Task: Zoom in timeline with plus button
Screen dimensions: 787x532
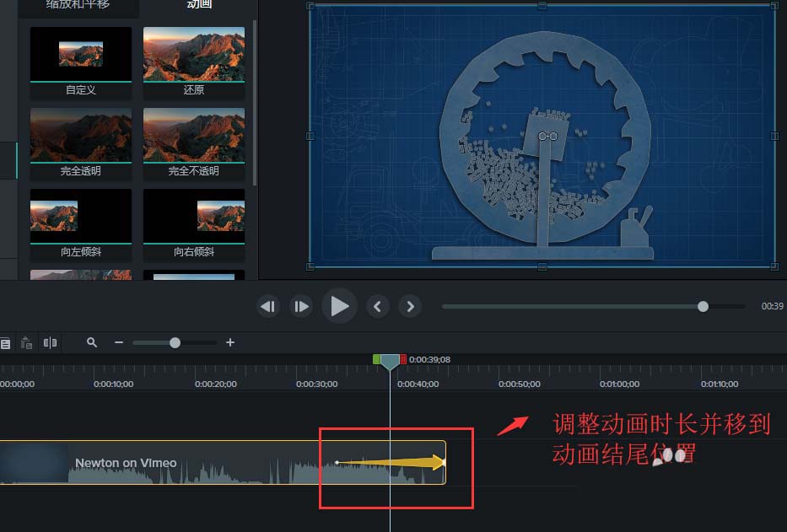Action: pos(230,342)
